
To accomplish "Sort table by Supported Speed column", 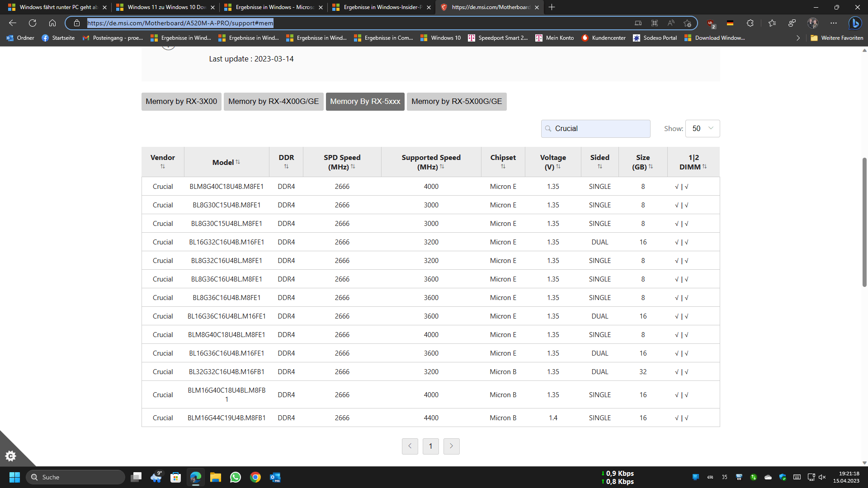I will point(442,167).
